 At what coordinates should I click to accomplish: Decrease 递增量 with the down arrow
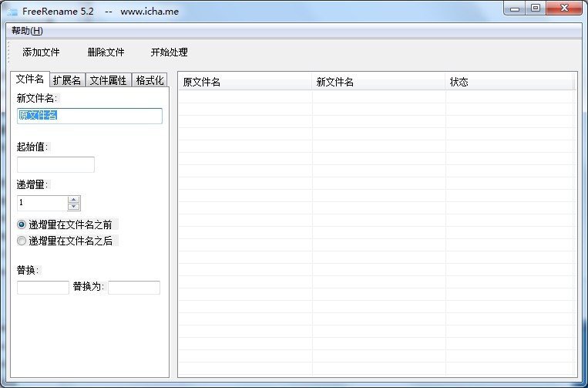tap(74, 207)
